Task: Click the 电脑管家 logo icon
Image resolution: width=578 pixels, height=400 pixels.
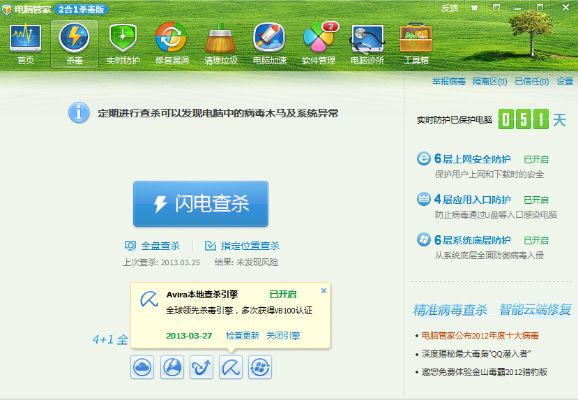Action: tap(6, 9)
